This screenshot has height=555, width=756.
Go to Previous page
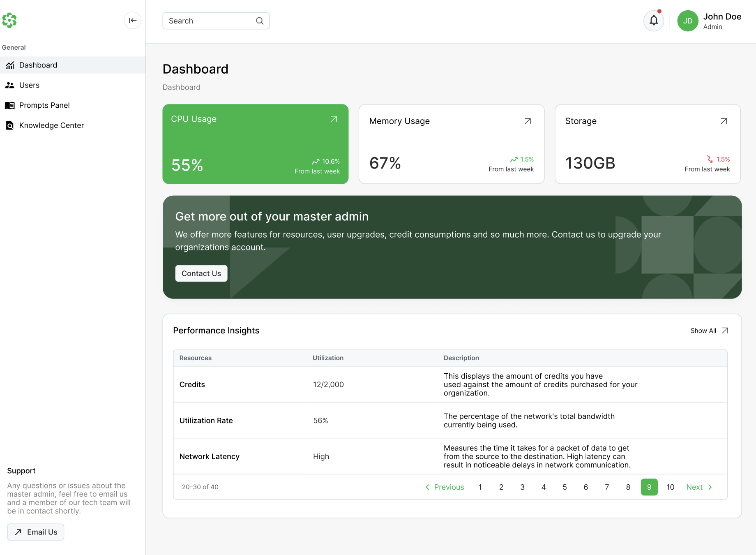445,487
